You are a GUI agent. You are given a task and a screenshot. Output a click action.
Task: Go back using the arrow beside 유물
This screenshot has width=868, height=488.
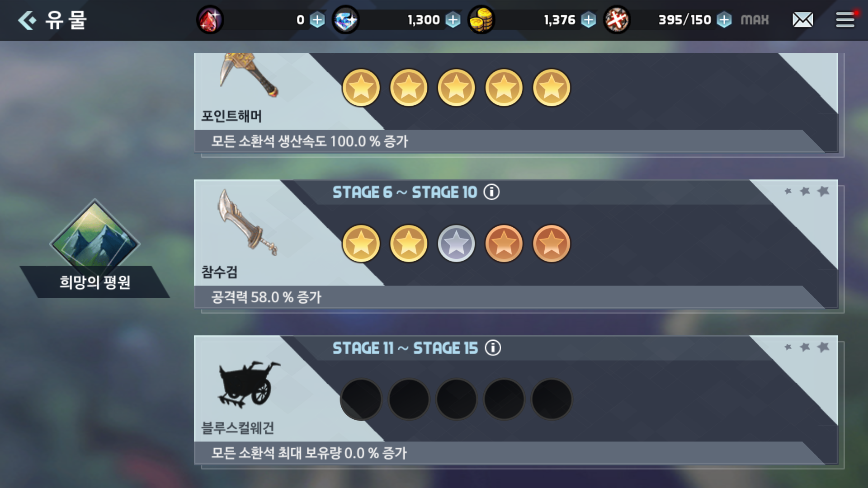(27, 20)
